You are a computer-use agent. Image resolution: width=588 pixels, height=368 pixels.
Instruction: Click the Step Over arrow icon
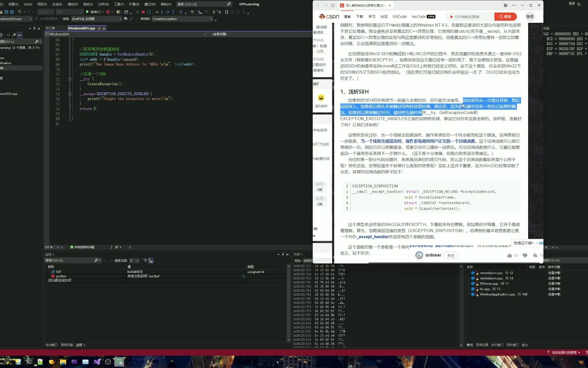click(x=167, y=12)
